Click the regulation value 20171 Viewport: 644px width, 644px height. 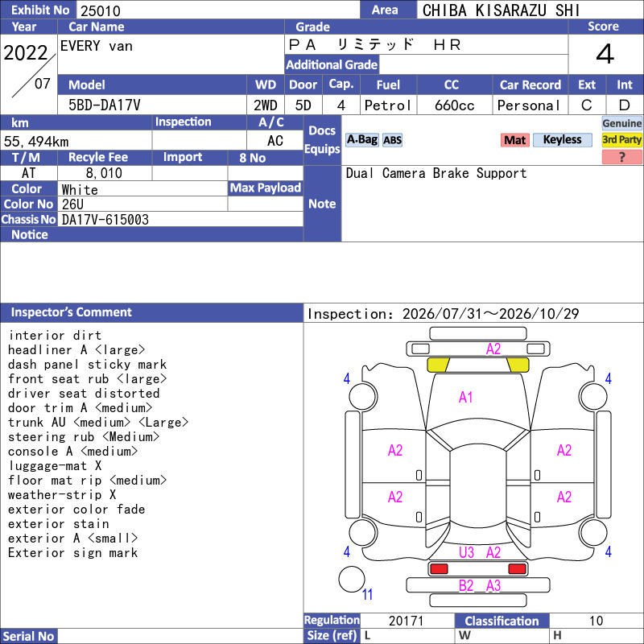(406, 621)
